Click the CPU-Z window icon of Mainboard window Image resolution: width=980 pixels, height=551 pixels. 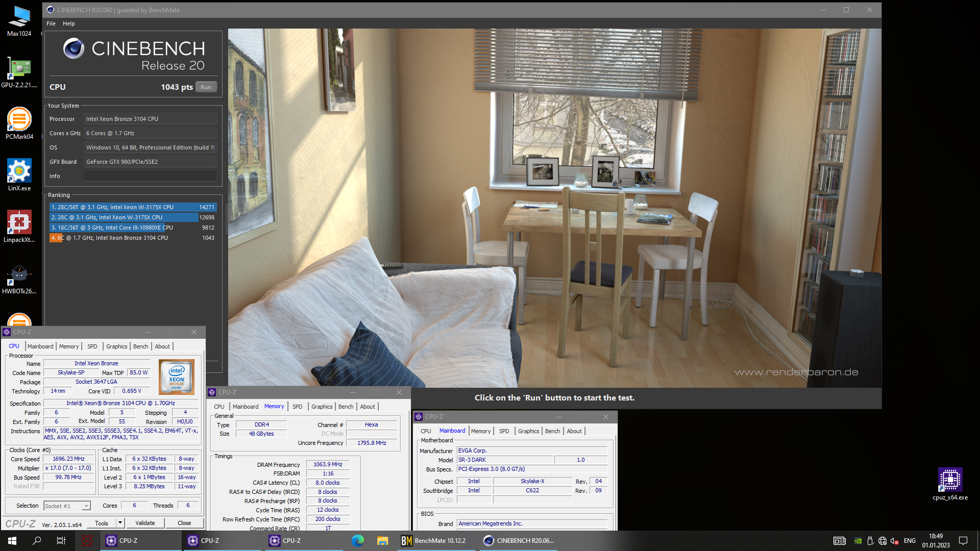point(419,417)
